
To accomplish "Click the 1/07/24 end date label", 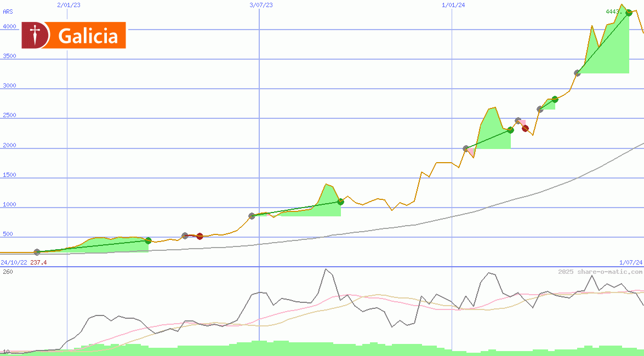I will click(631, 263).
